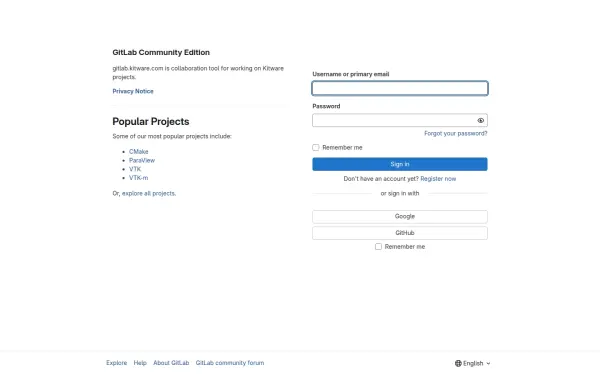
Task: Click the GitLab Community Edition heading
Action: point(161,52)
